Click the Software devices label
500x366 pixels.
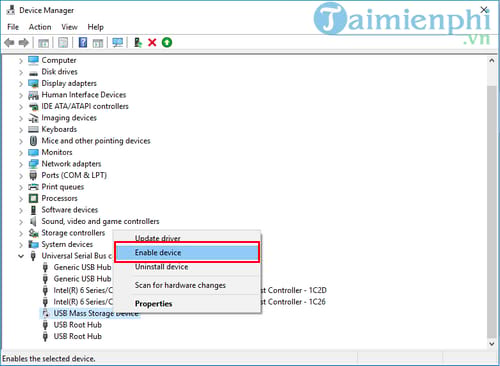coord(70,210)
